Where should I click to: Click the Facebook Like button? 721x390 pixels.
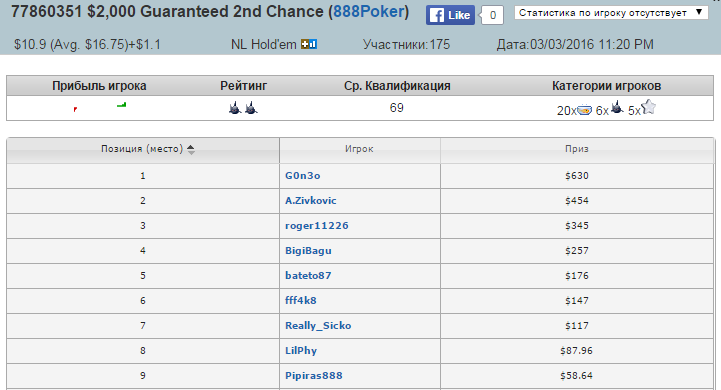tap(450, 15)
